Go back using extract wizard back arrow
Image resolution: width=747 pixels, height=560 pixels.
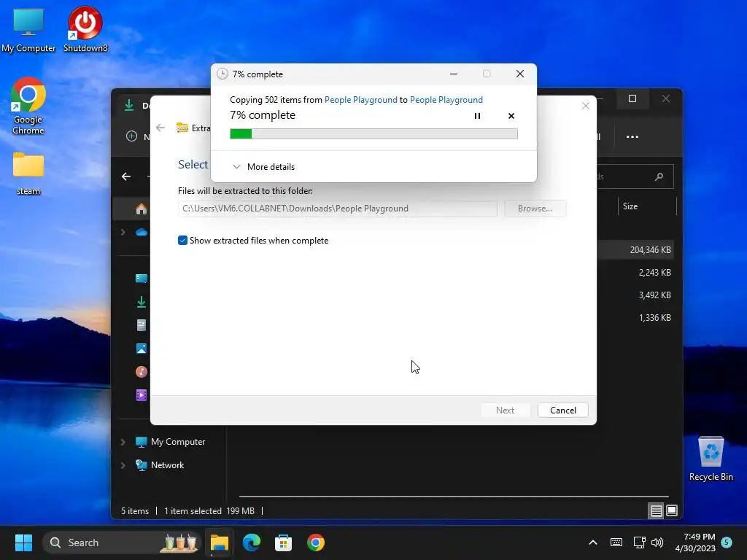pos(160,128)
